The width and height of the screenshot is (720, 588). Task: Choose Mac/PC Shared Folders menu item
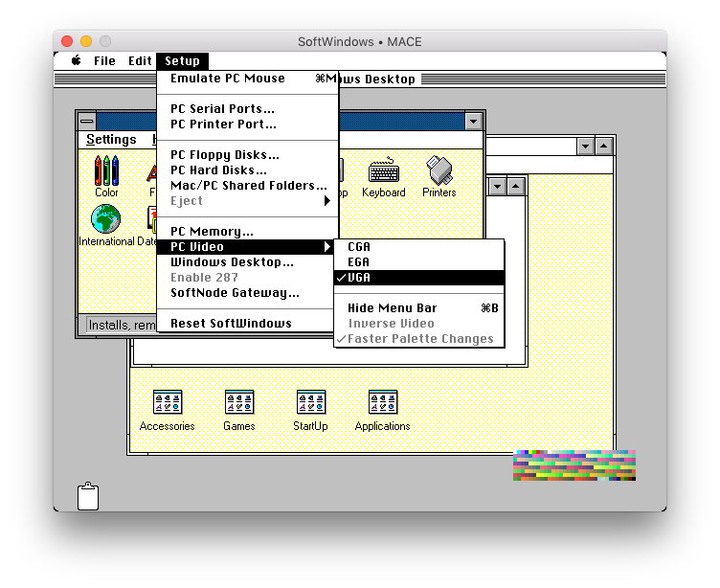point(248,186)
